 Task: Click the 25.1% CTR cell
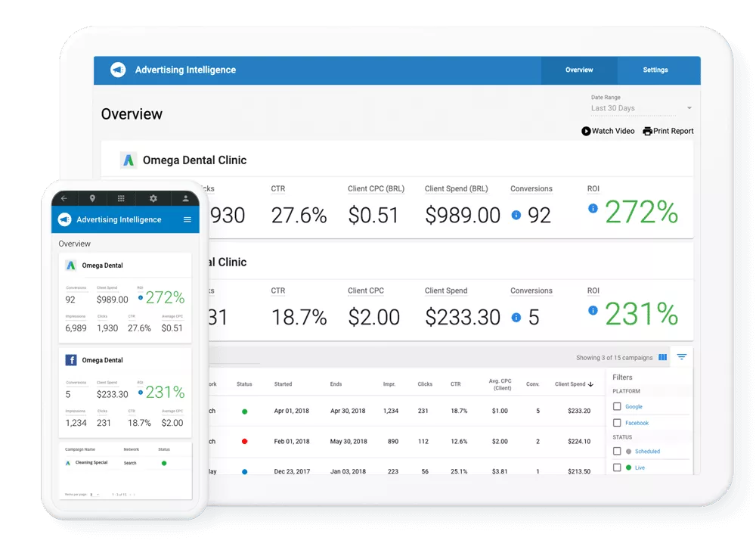pyautogui.click(x=459, y=471)
